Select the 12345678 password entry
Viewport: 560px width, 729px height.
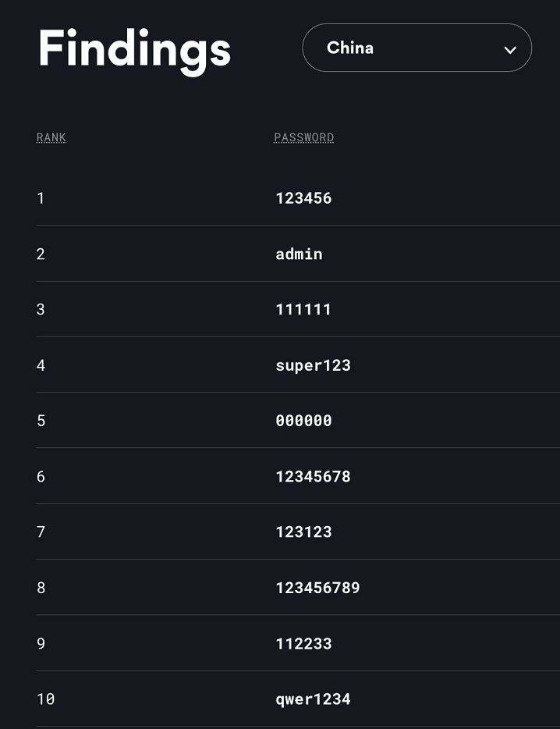(313, 476)
